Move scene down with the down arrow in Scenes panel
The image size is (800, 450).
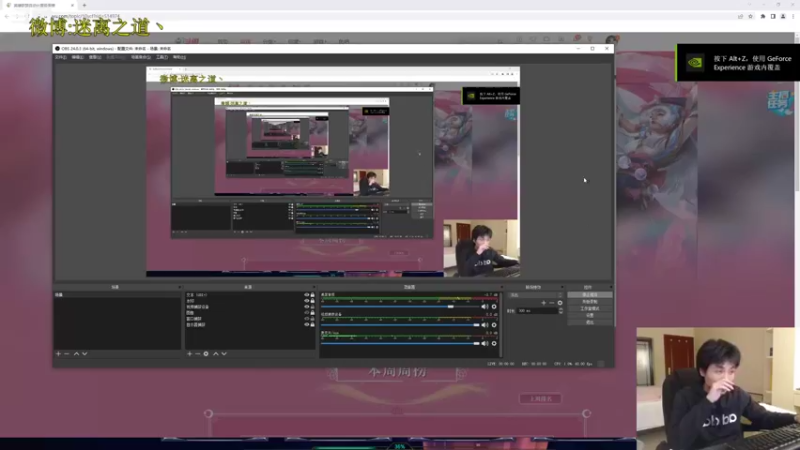point(85,354)
